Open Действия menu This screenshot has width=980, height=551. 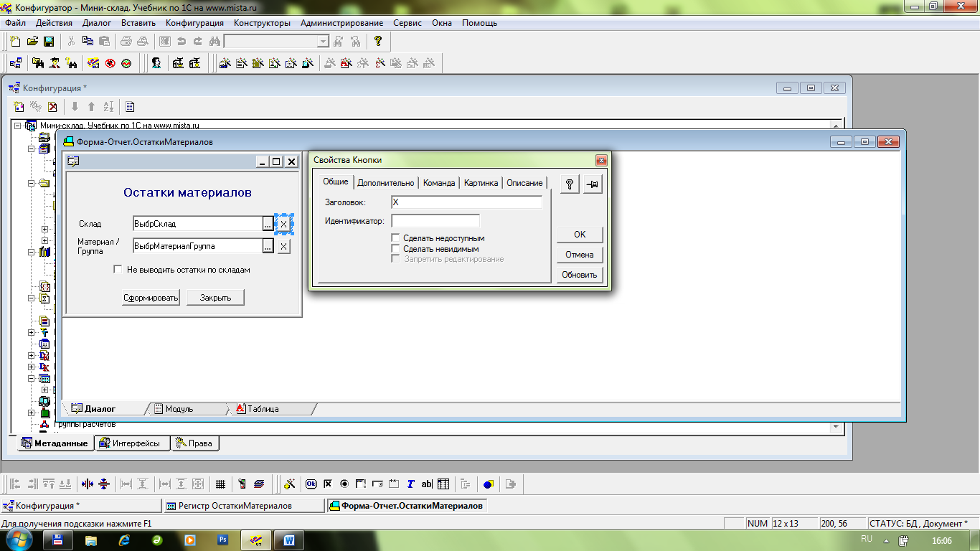[x=54, y=23]
